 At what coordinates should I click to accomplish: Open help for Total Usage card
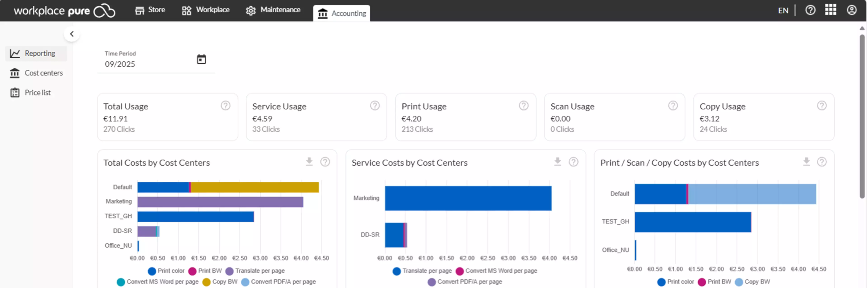225,106
